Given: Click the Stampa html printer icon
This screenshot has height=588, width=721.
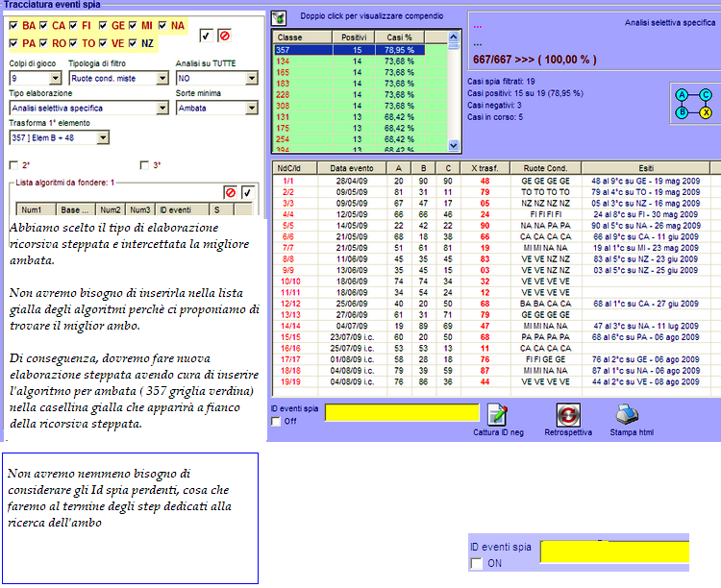Looking at the screenshot, I should tap(627, 414).
